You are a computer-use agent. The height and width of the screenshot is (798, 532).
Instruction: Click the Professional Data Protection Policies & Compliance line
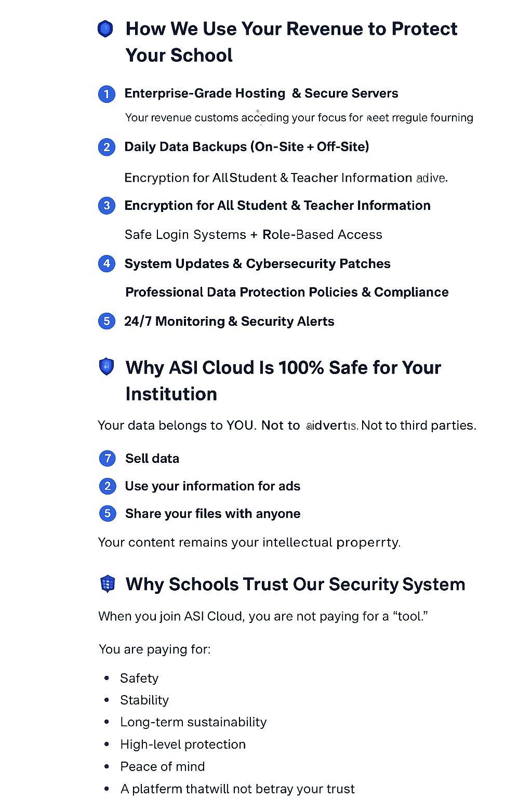287,292
